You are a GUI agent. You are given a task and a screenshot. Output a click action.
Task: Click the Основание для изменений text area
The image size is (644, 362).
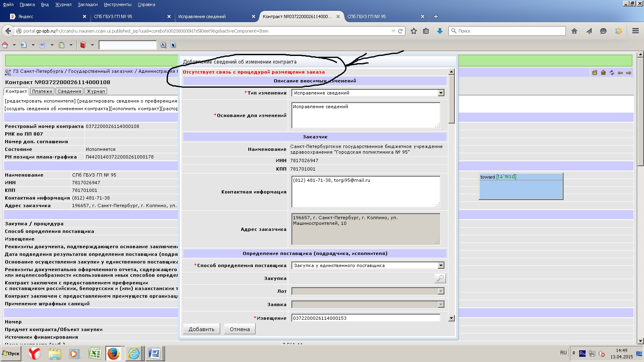coord(366,115)
